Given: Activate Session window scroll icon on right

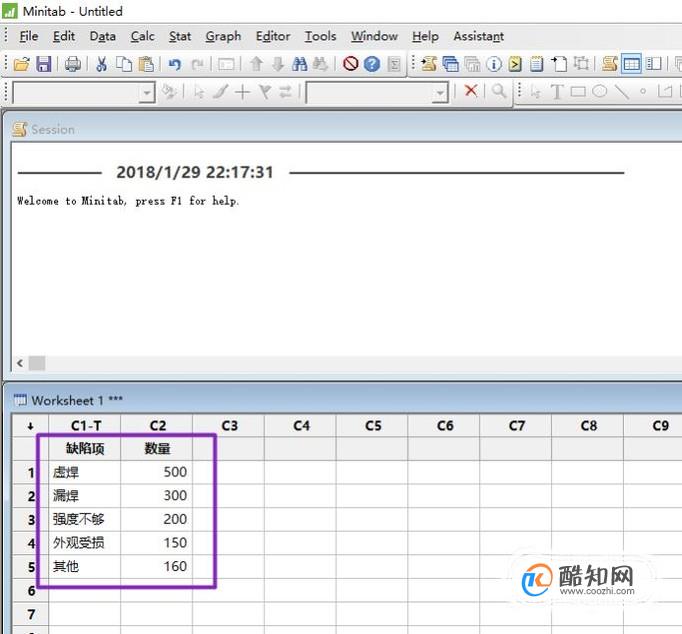Looking at the screenshot, I should [x=609, y=64].
